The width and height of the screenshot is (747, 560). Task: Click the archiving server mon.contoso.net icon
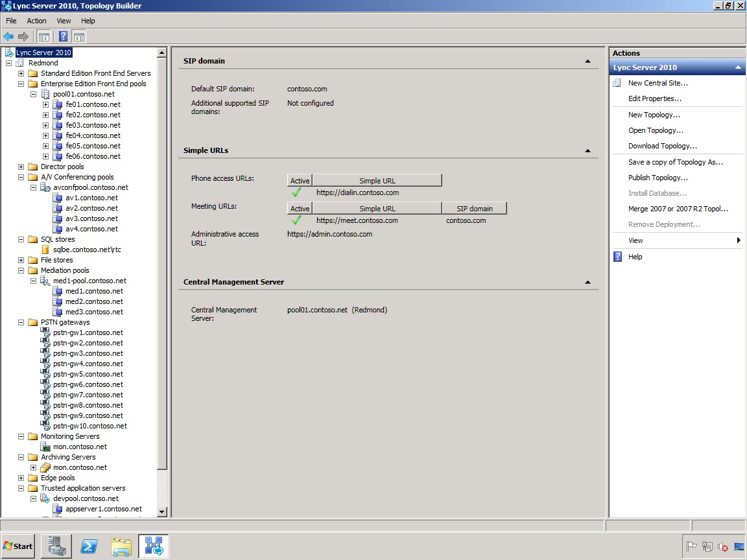pos(45,467)
